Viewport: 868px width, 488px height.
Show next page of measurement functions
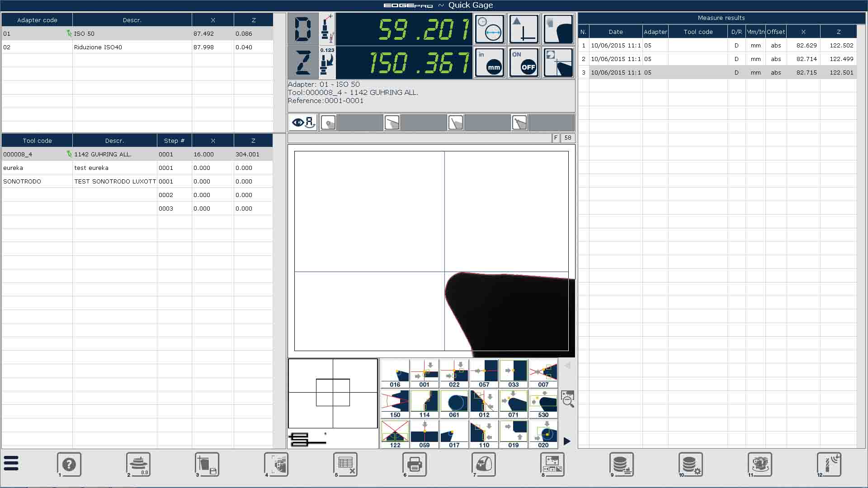pyautogui.click(x=567, y=441)
